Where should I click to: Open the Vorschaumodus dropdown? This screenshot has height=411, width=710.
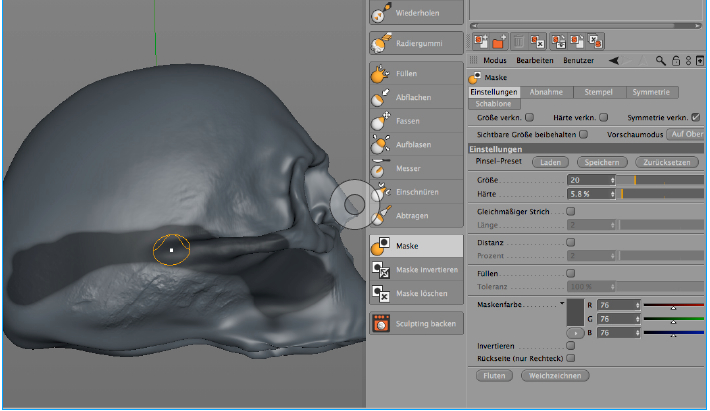tap(687, 133)
